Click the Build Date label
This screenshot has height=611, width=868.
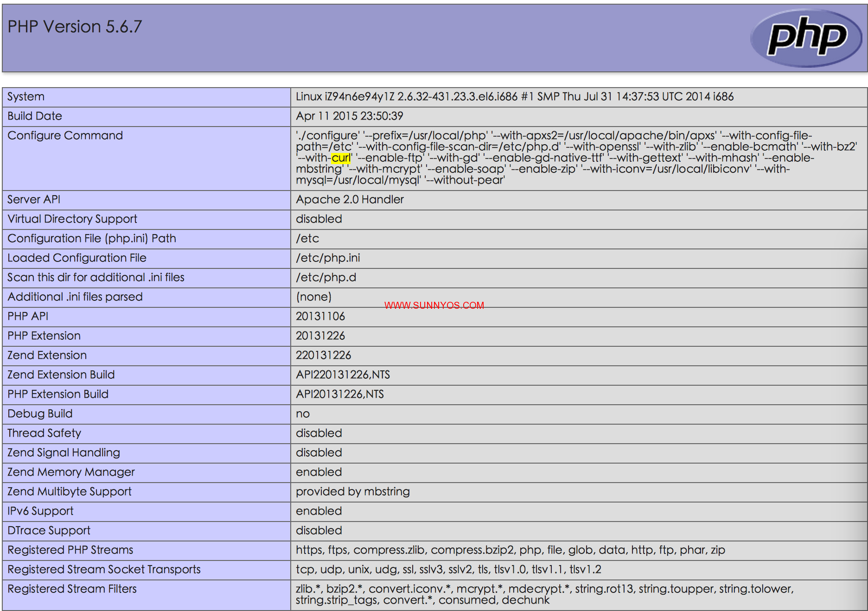point(35,116)
